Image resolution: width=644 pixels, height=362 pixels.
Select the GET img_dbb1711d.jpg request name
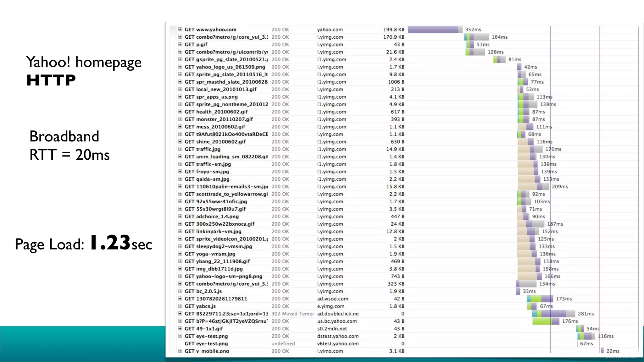coord(214,269)
